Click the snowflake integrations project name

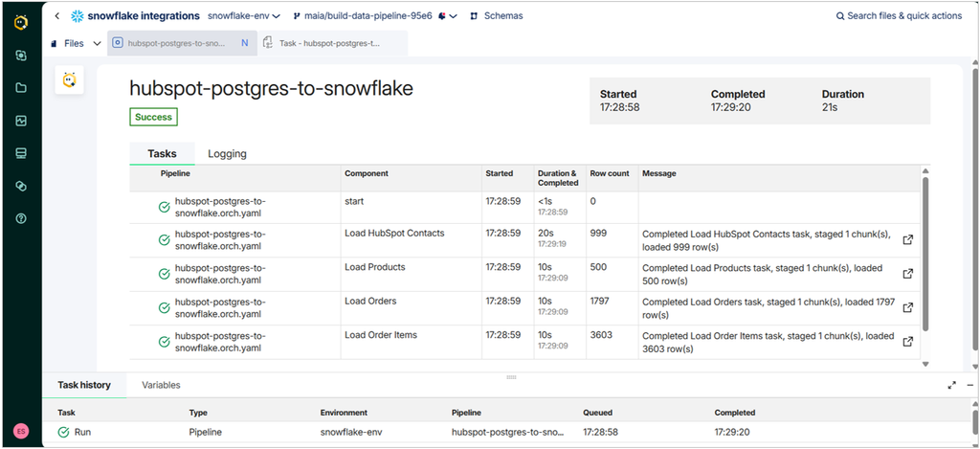tap(144, 15)
